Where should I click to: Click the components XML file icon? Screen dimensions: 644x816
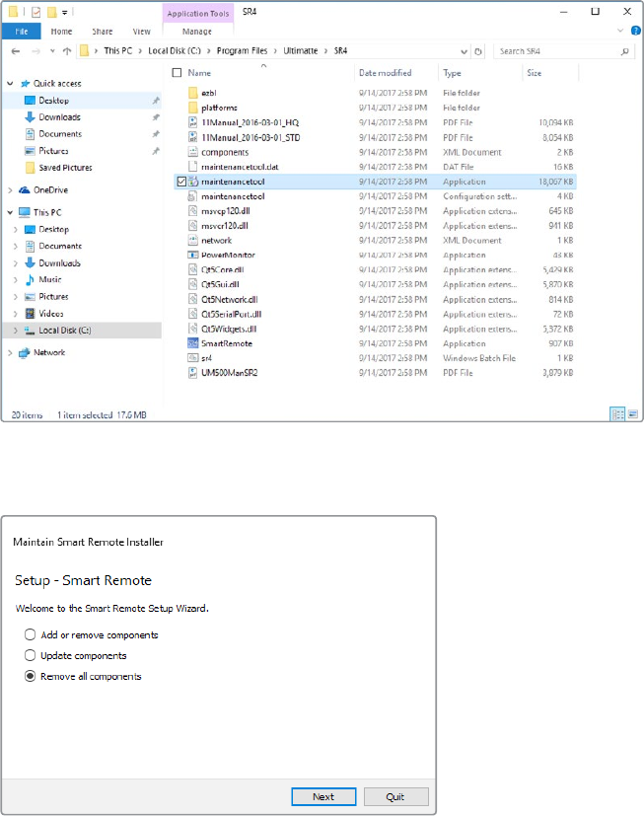[193, 152]
